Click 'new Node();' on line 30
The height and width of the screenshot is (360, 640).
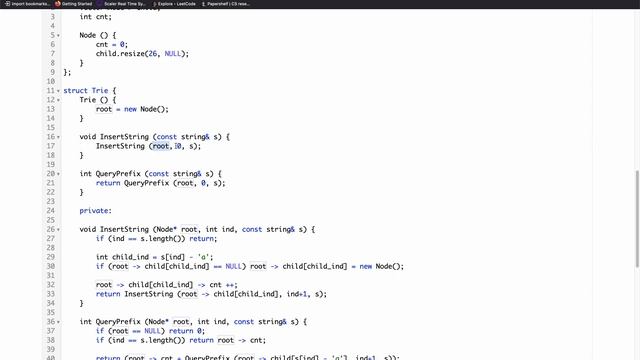point(382,266)
